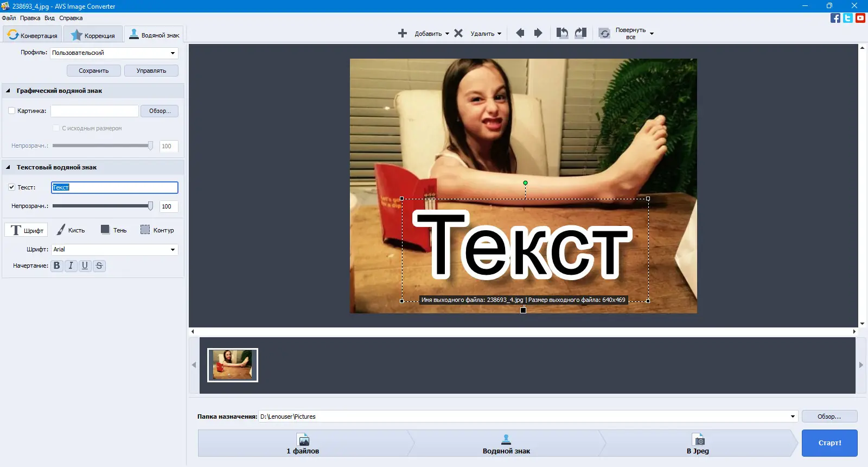Rotate image counterclockwise
The width and height of the screenshot is (868, 467).
point(562,33)
